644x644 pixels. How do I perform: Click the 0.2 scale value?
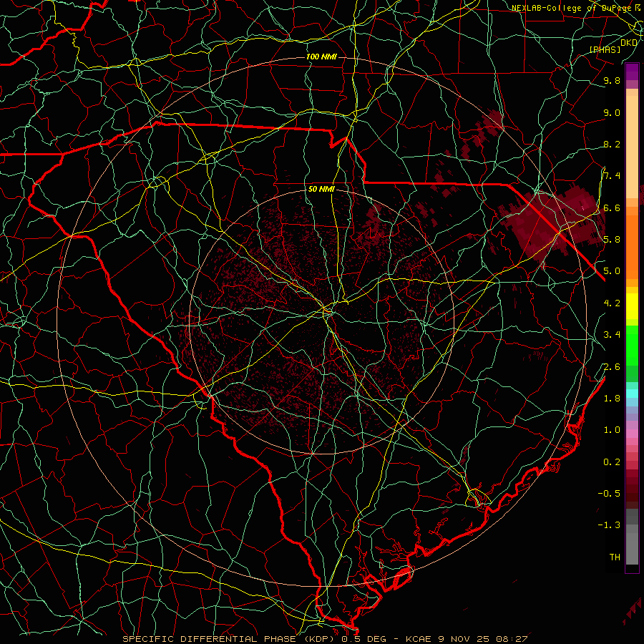pos(612,462)
